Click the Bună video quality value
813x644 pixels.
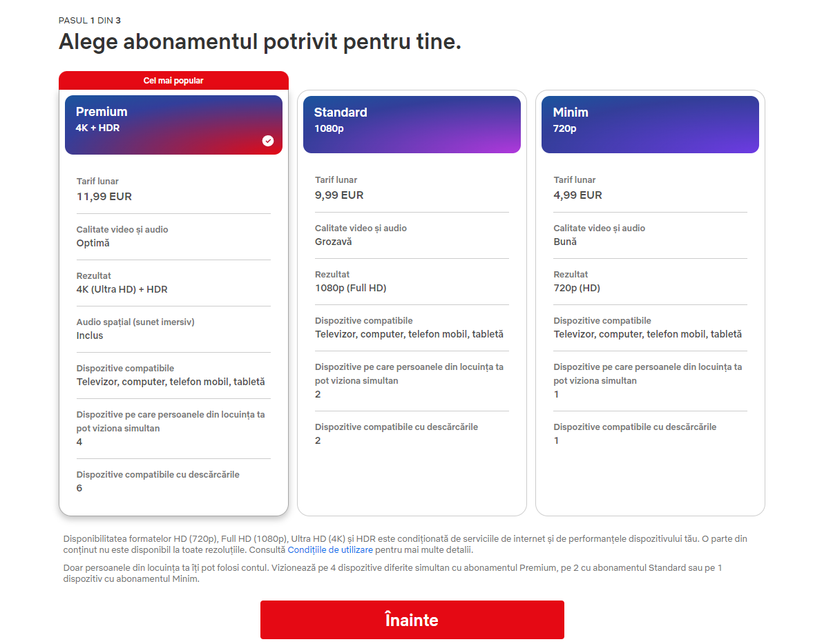565,242
